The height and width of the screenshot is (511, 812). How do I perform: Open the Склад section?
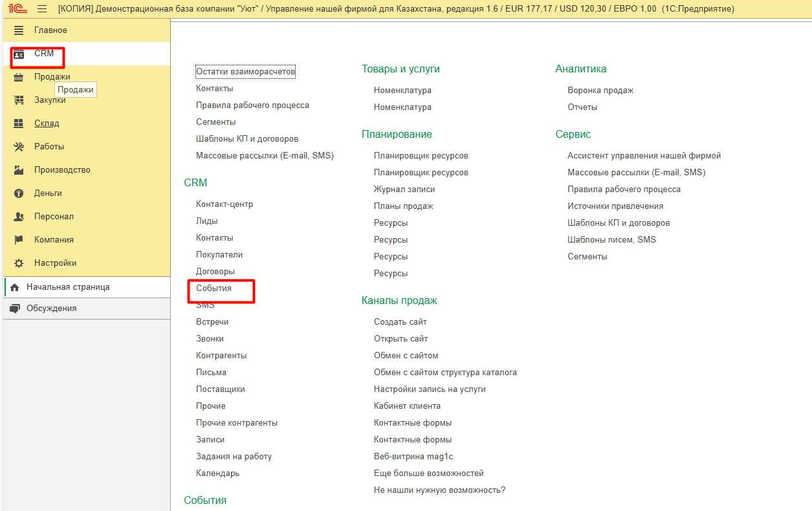(x=87, y=124)
